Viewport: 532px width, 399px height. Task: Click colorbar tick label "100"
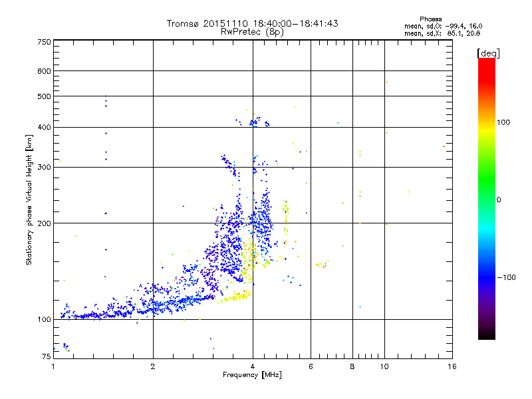[x=503, y=122]
